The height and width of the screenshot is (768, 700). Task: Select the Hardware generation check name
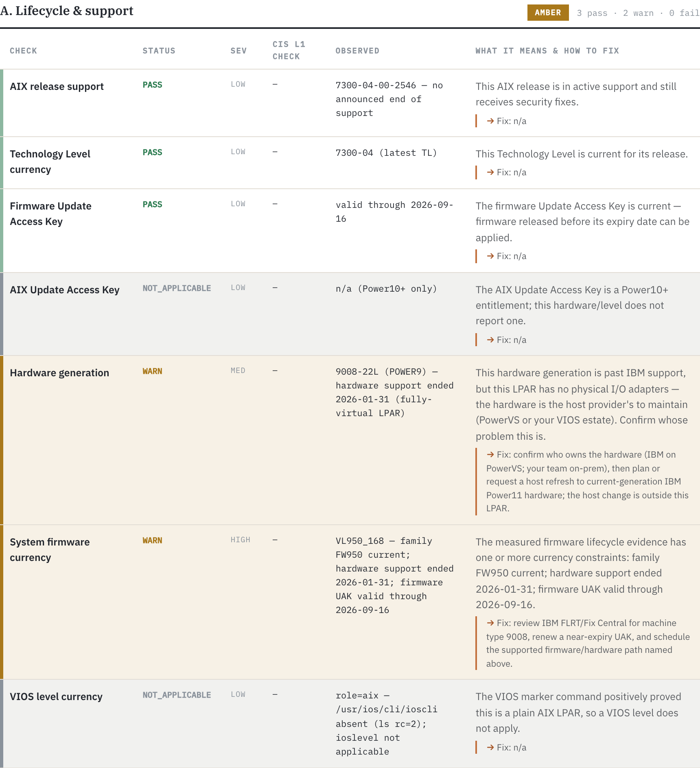tap(59, 373)
